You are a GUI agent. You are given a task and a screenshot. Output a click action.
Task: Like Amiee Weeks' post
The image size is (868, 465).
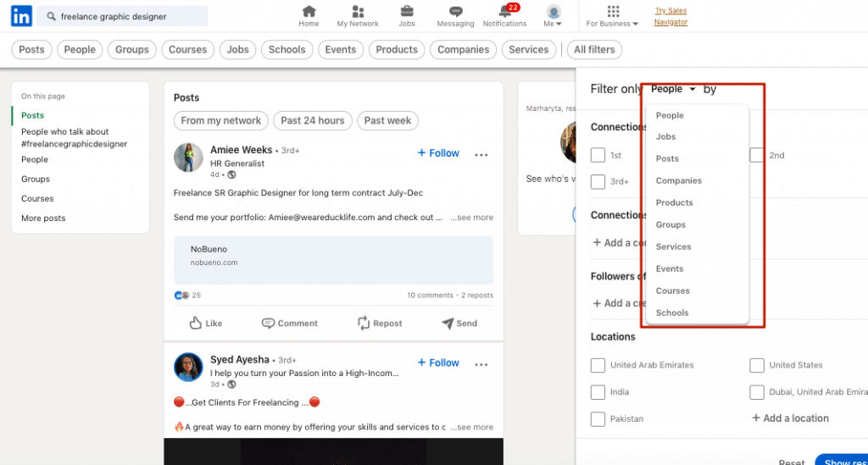(205, 323)
